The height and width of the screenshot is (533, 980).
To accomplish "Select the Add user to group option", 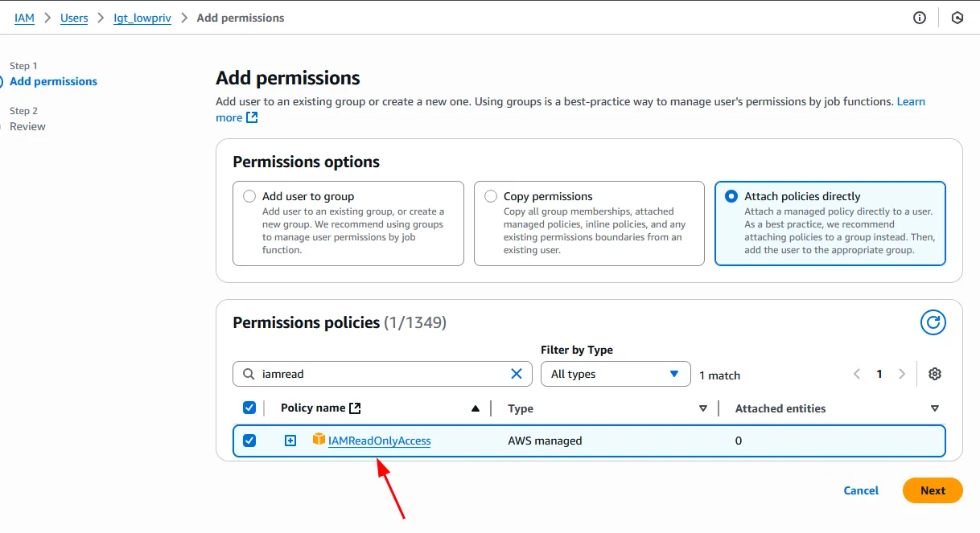I will pos(249,196).
